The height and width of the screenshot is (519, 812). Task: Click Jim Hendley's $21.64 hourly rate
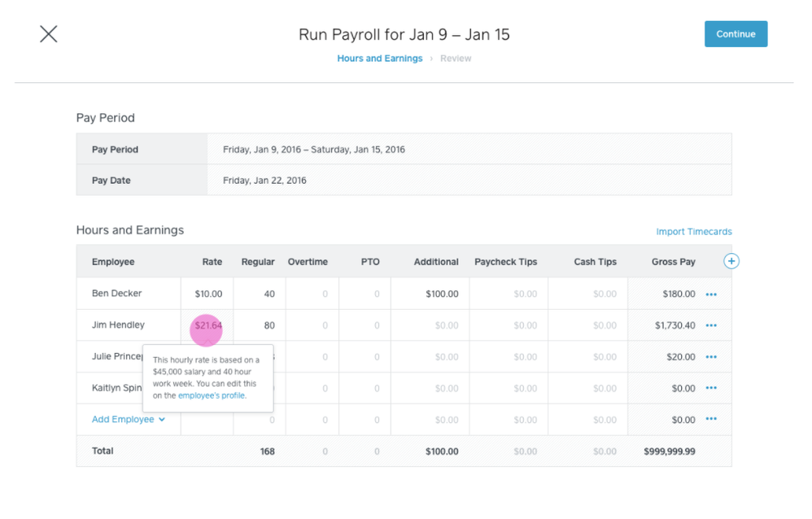point(208,325)
